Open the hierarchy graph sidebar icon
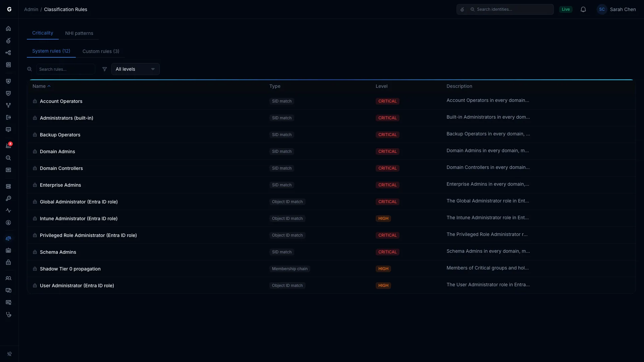Image resolution: width=644 pixels, height=362 pixels. point(8,53)
